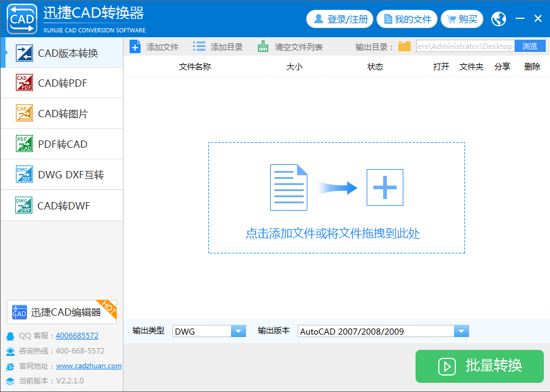Click the plus box in drop zone

pyautogui.click(x=385, y=187)
